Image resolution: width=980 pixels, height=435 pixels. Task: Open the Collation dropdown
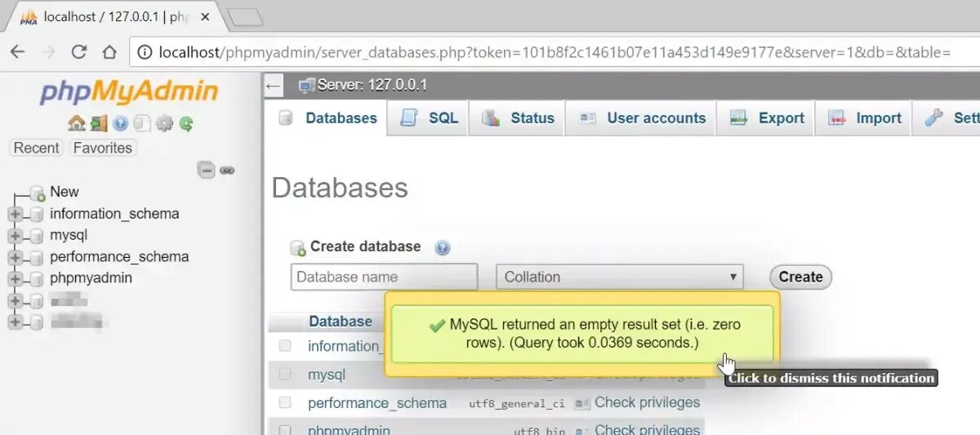point(619,277)
